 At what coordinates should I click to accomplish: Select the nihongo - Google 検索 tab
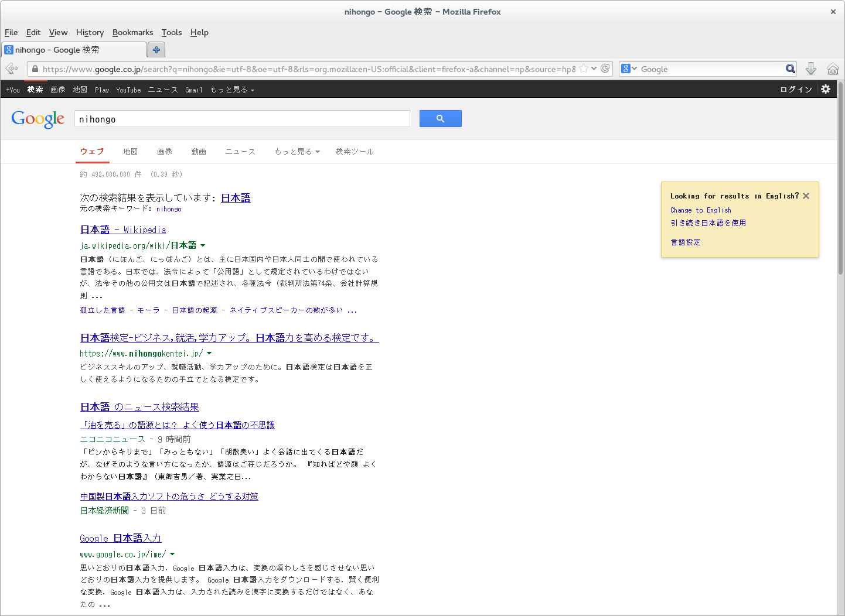point(74,50)
